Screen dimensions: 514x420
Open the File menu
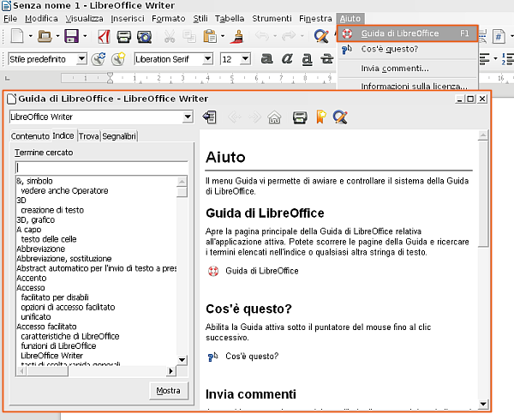10,18
